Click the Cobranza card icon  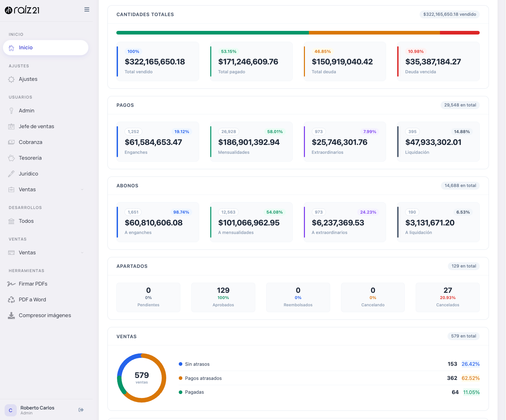point(11,142)
